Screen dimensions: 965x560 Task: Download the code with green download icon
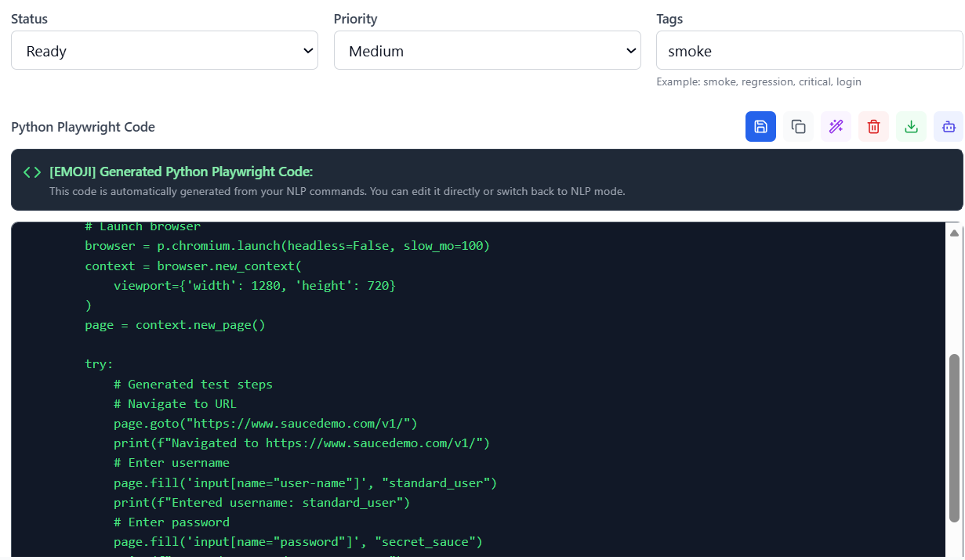coord(911,127)
